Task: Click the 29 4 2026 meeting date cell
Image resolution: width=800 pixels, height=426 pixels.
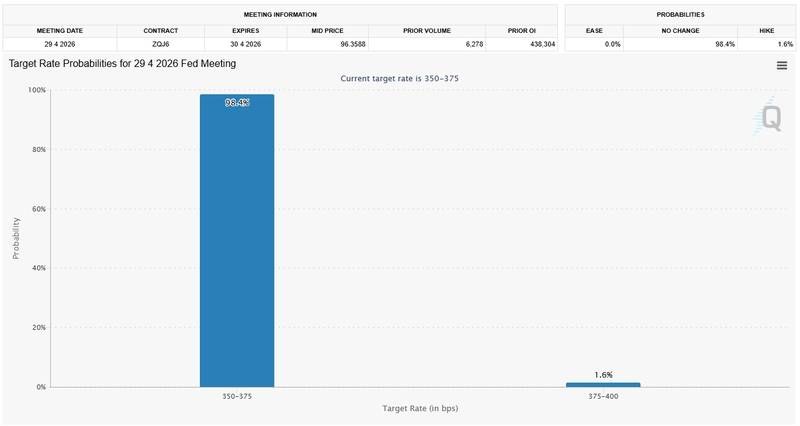Action: point(60,44)
